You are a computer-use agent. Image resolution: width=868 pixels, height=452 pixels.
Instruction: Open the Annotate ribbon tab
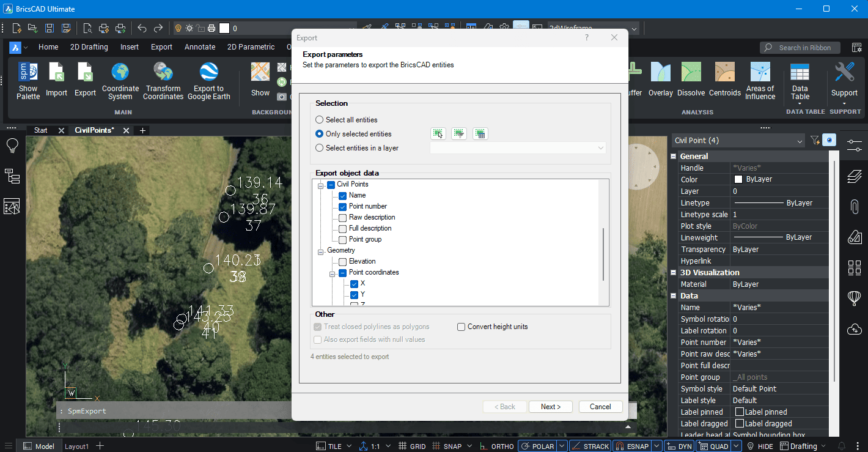point(200,47)
